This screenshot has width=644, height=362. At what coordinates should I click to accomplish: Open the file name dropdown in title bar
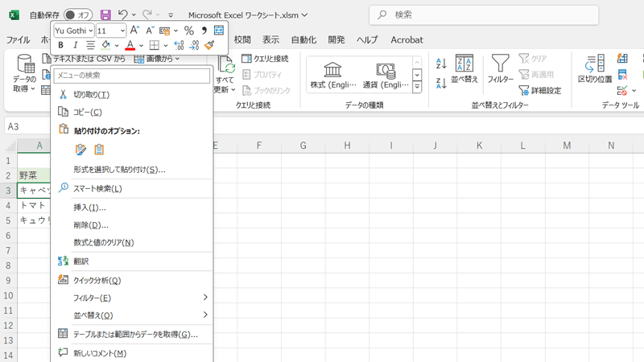point(305,15)
